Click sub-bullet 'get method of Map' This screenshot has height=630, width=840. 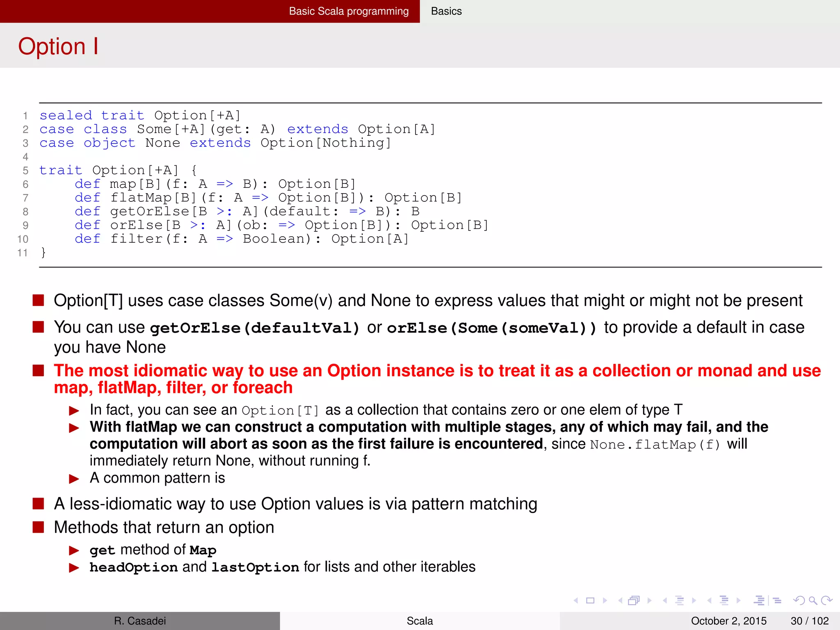coord(153,550)
